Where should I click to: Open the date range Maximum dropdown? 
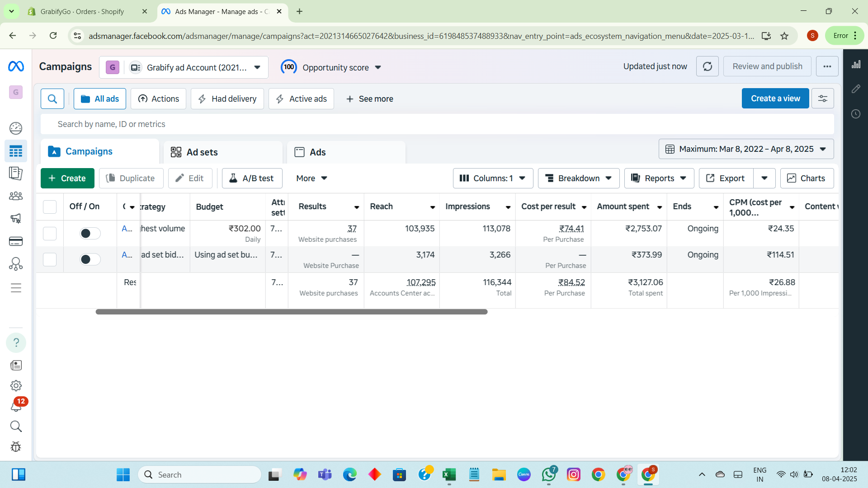pos(746,149)
